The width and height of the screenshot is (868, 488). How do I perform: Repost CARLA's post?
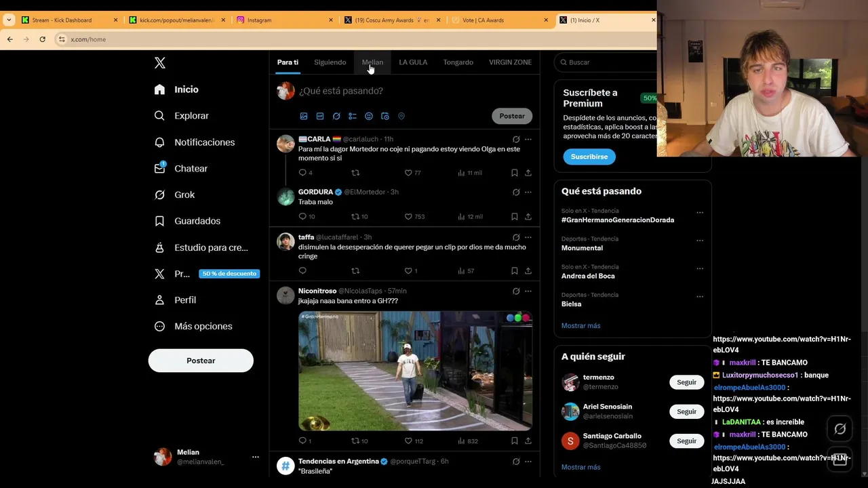click(355, 173)
